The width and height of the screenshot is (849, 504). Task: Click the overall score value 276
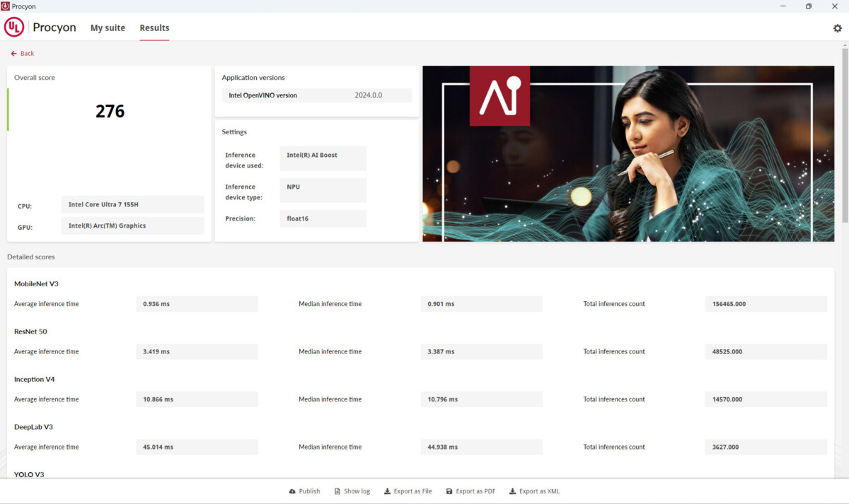point(110,111)
